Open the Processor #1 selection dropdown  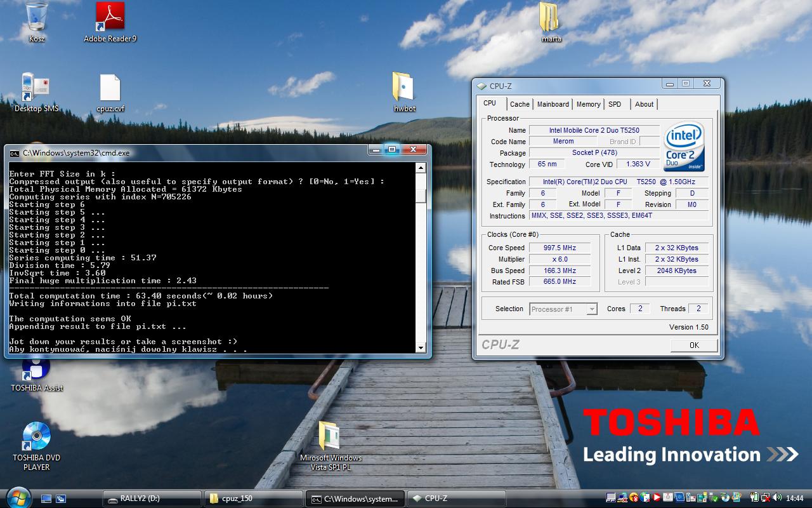(563, 309)
